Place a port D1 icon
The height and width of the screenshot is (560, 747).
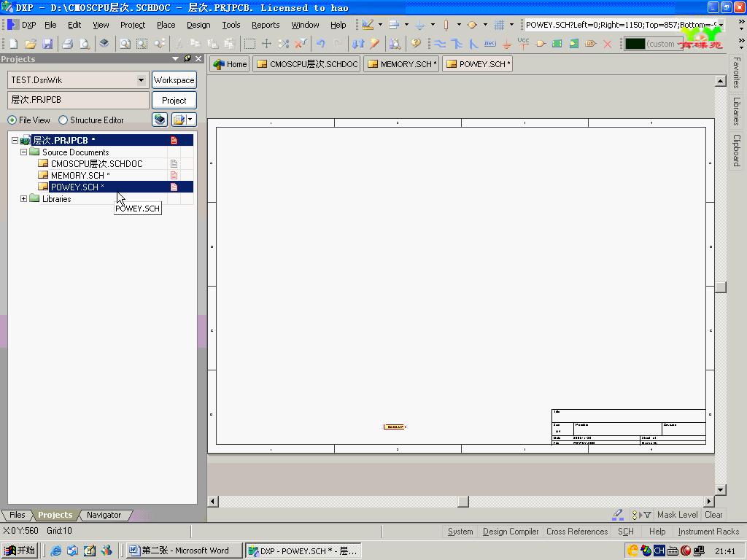(x=591, y=44)
